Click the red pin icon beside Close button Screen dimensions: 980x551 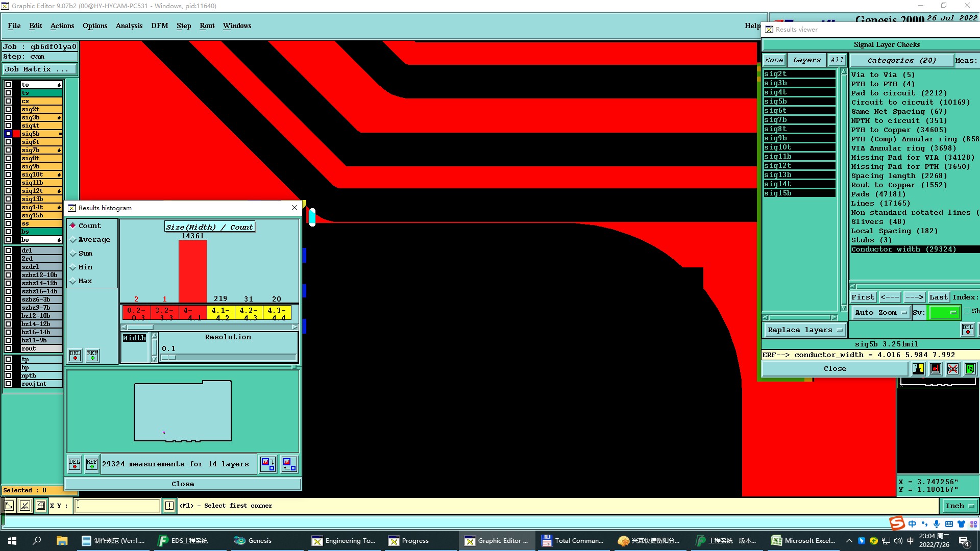pyautogui.click(x=936, y=368)
